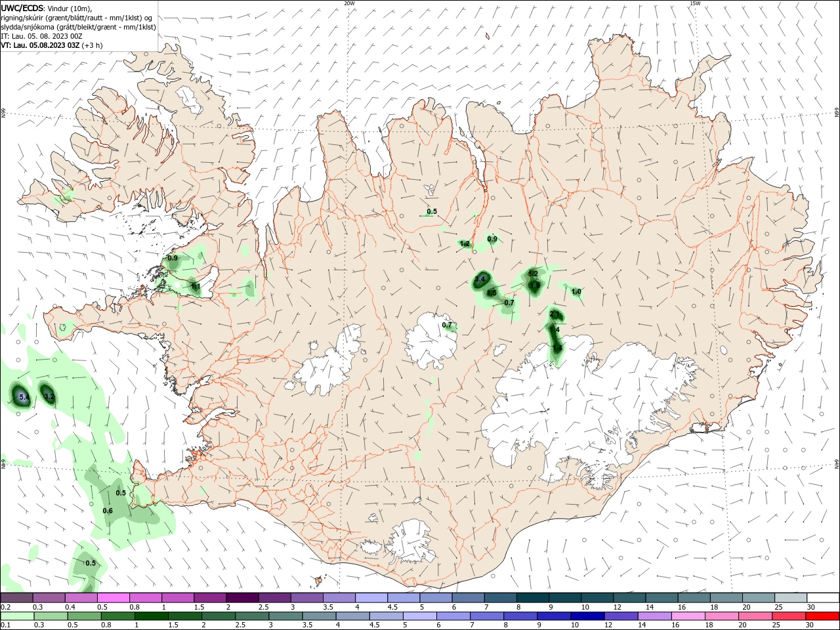Click the dark teal snow swatch starting at 8
840x630 pixels.
533,597
